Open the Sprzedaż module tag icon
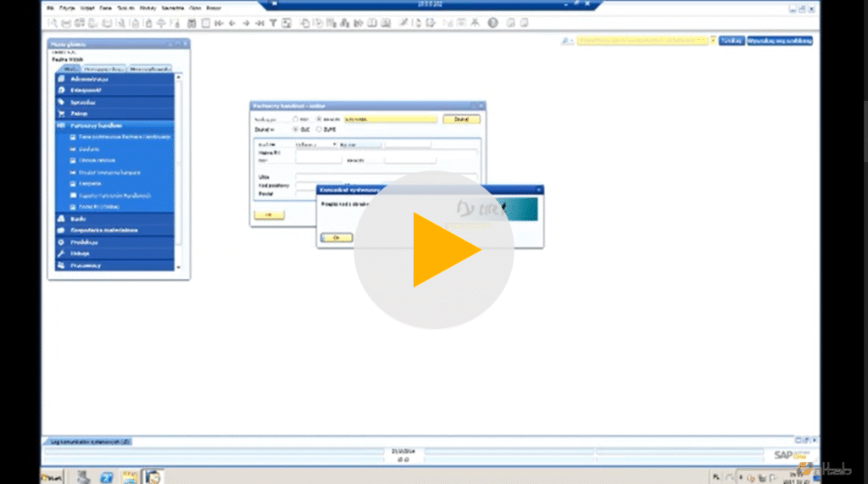Image resolution: width=868 pixels, height=484 pixels. click(x=61, y=102)
